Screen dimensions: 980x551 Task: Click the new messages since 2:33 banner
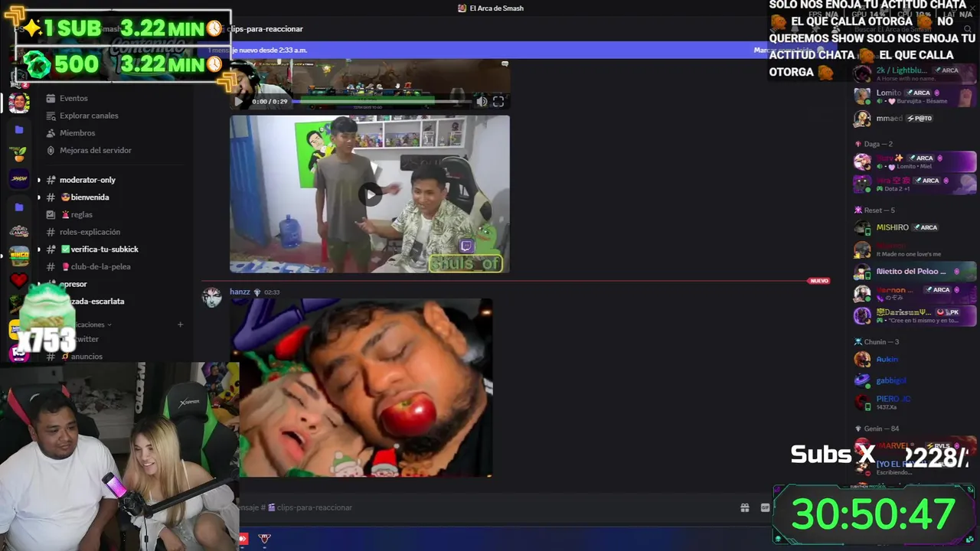coord(256,51)
